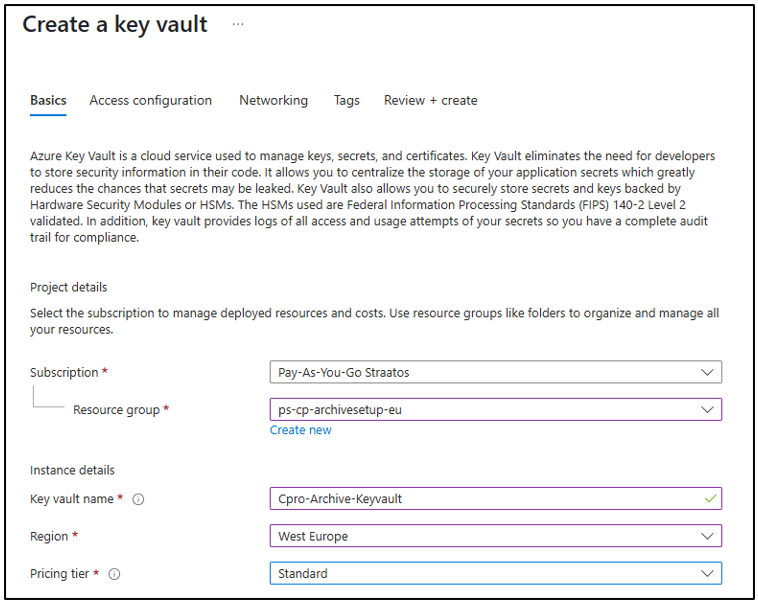Click the Instance details section heading
Image resolution: width=758 pixels, height=603 pixels.
pos(72,470)
